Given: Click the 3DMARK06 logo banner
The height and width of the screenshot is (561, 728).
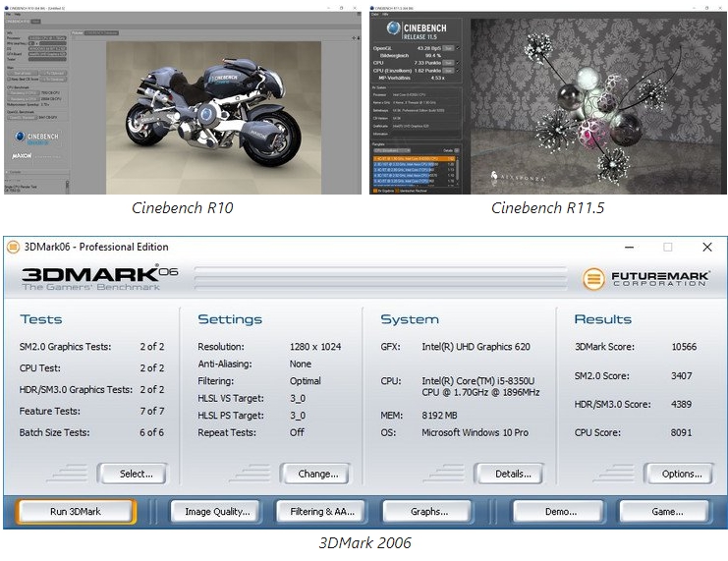Looking at the screenshot, I should [x=99, y=278].
